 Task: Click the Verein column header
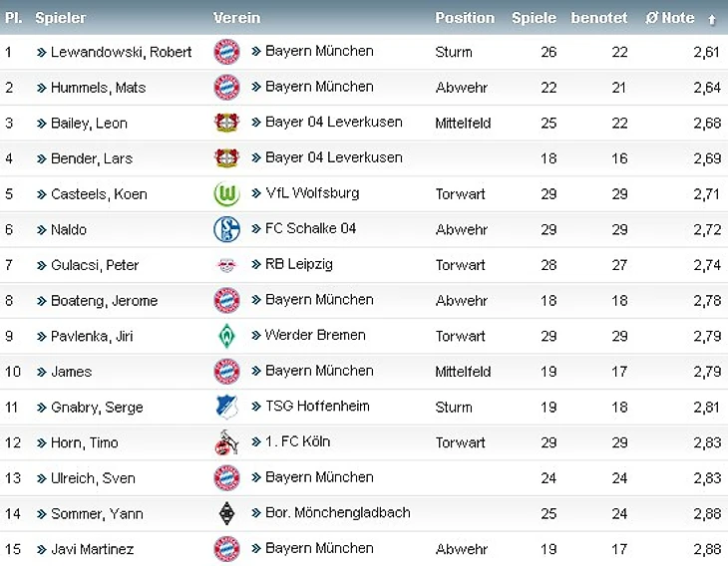coord(236,18)
